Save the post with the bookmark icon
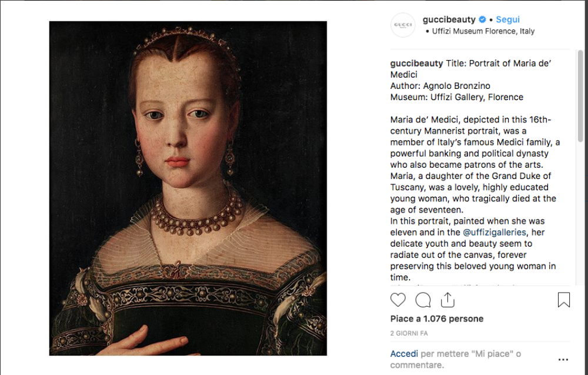 (x=563, y=300)
